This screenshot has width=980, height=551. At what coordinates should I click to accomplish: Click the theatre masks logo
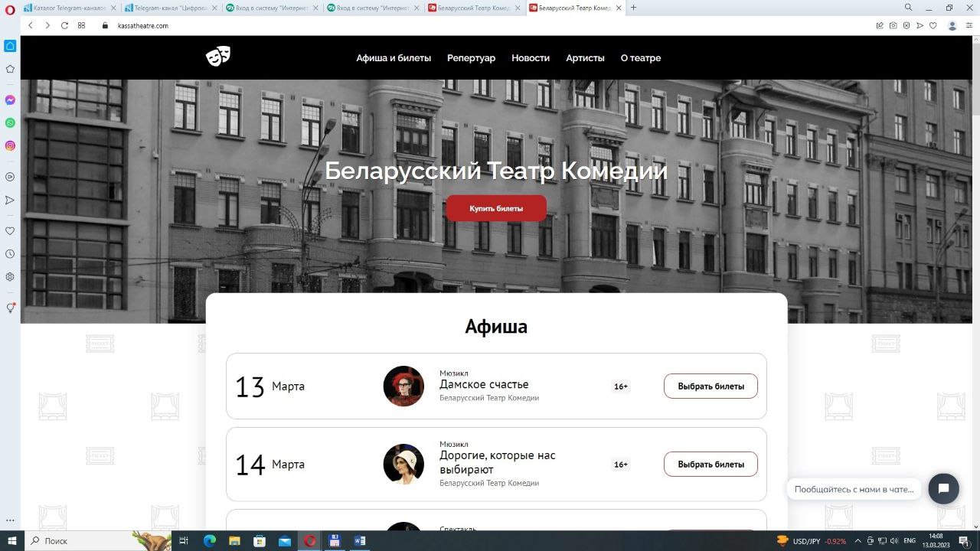coord(218,56)
